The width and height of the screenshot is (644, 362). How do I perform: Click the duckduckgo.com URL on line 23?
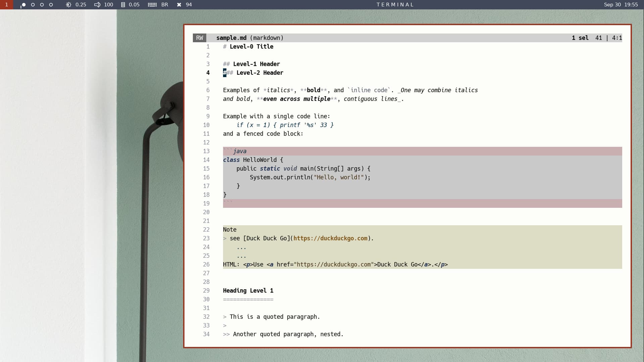click(330, 238)
